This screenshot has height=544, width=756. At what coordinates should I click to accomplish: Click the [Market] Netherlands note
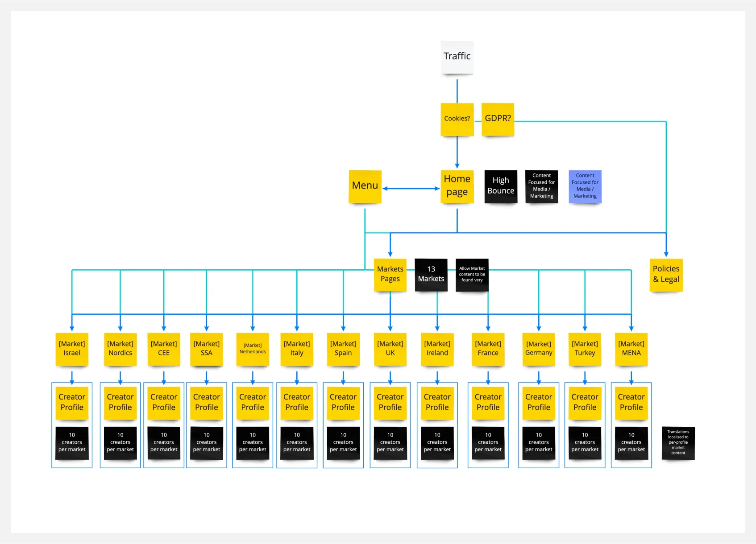tap(253, 350)
